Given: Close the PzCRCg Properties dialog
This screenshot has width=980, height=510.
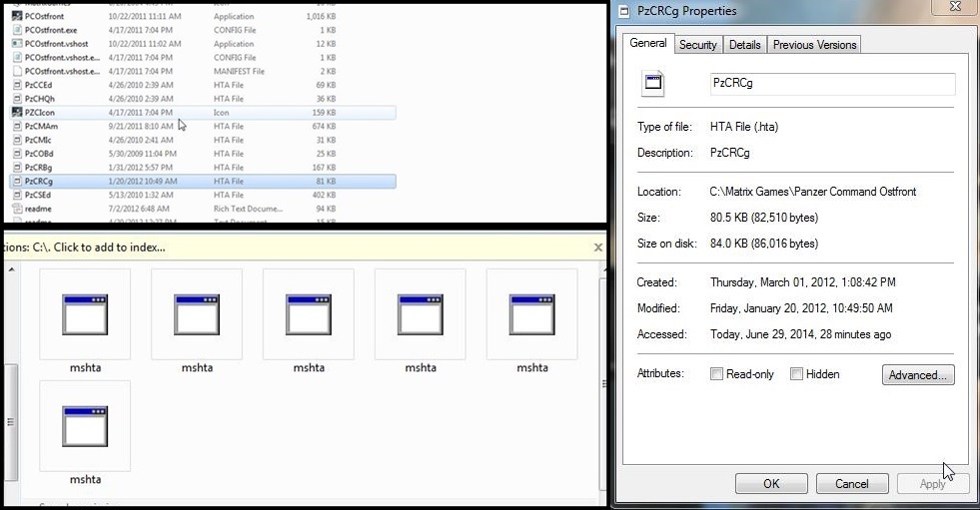Looking at the screenshot, I should point(956,6).
